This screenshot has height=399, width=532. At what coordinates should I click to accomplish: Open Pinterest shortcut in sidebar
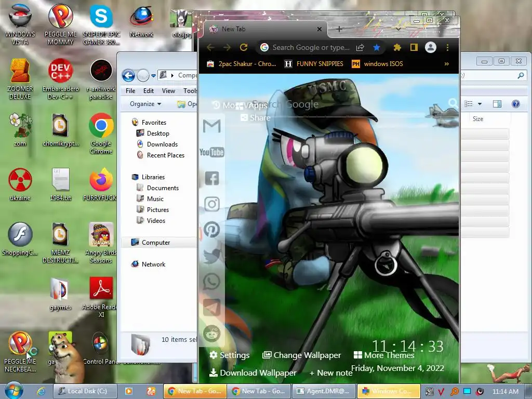(212, 230)
